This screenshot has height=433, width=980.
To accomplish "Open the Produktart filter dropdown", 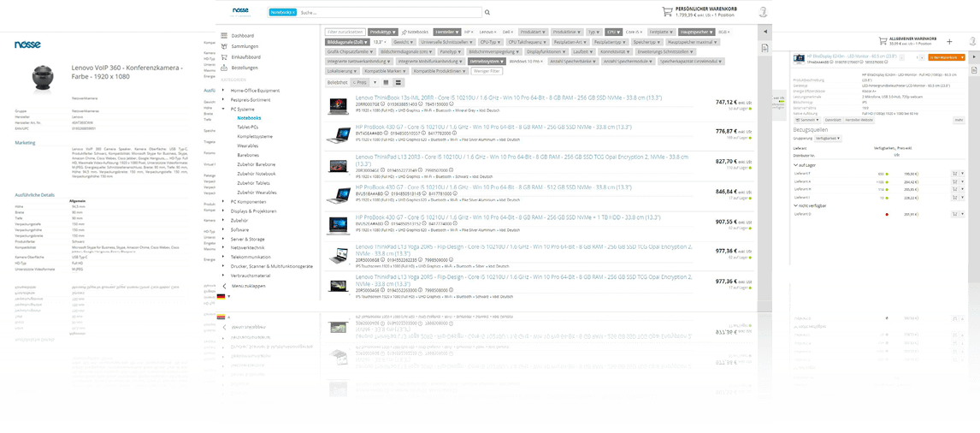I will tap(533, 32).
